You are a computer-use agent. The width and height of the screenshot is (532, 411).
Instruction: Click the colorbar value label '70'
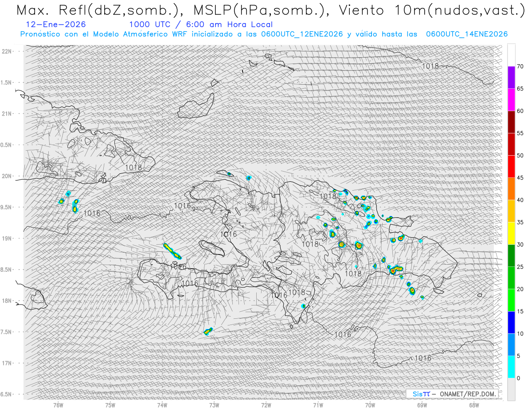click(x=520, y=67)
